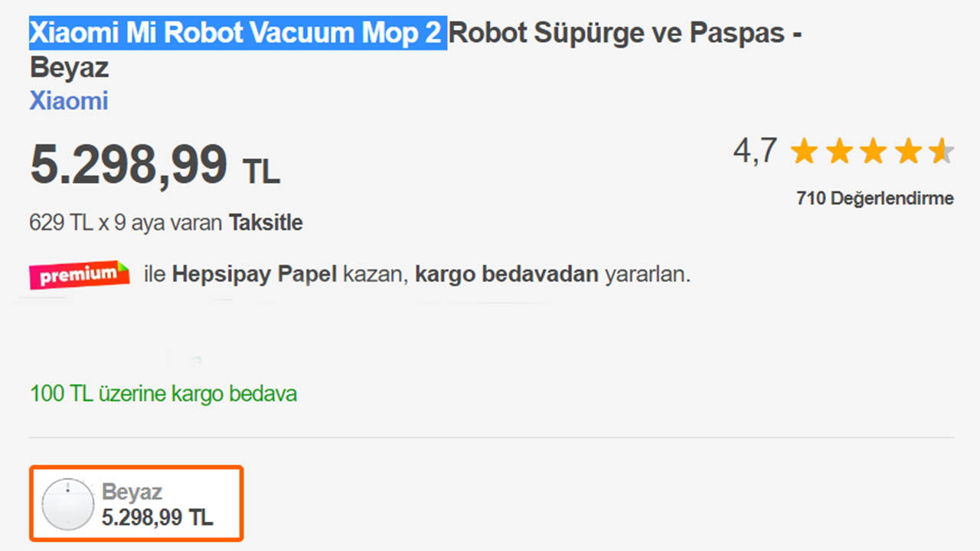This screenshot has width=980, height=551.
Task: Click the fourth rating star
Action: click(908, 152)
